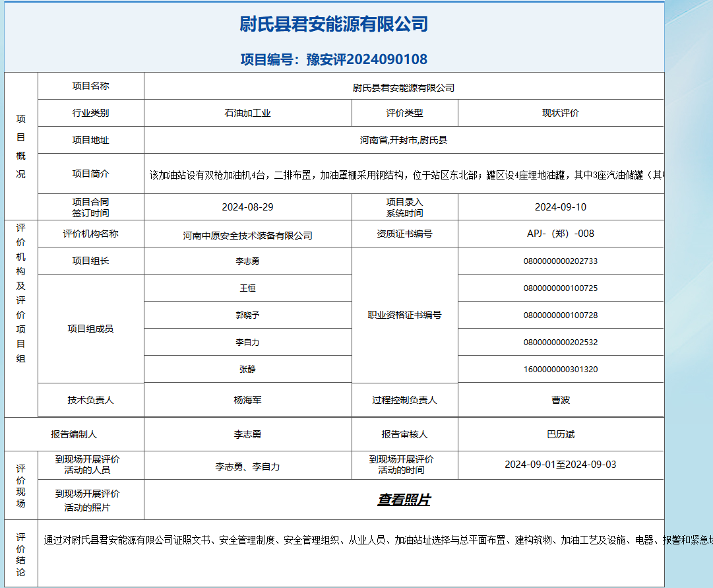
Task: Click team member 张静
Action: point(248,369)
